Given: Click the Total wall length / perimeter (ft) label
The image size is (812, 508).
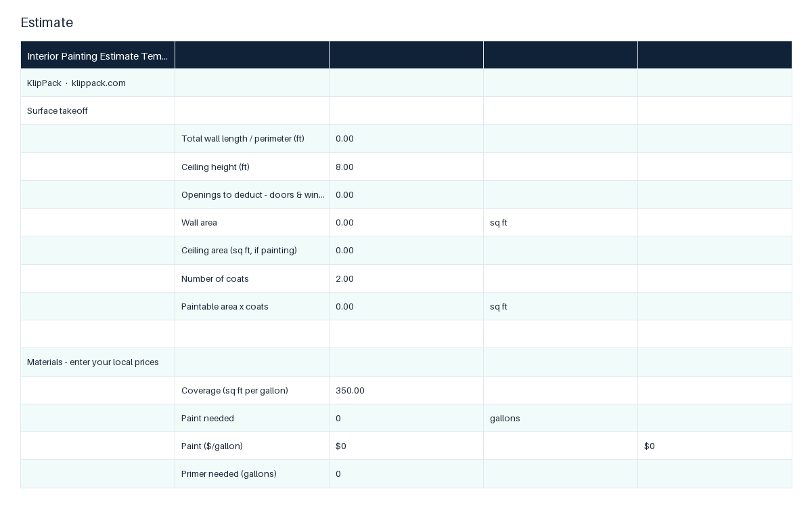Looking at the screenshot, I should pyautogui.click(x=243, y=138).
